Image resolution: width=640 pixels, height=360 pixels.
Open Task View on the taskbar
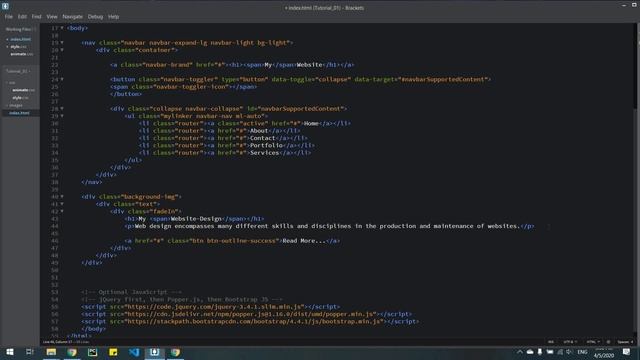[x=29, y=352]
